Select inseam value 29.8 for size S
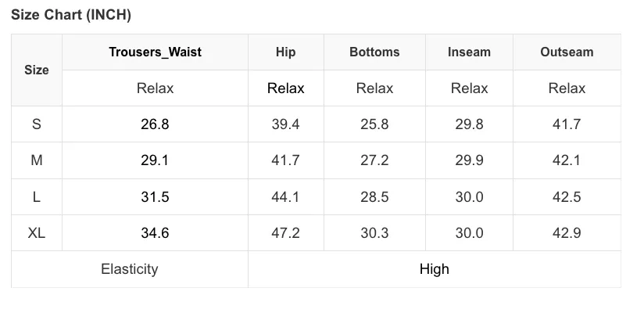This screenshot has height=313, width=644. coord(469,124)
